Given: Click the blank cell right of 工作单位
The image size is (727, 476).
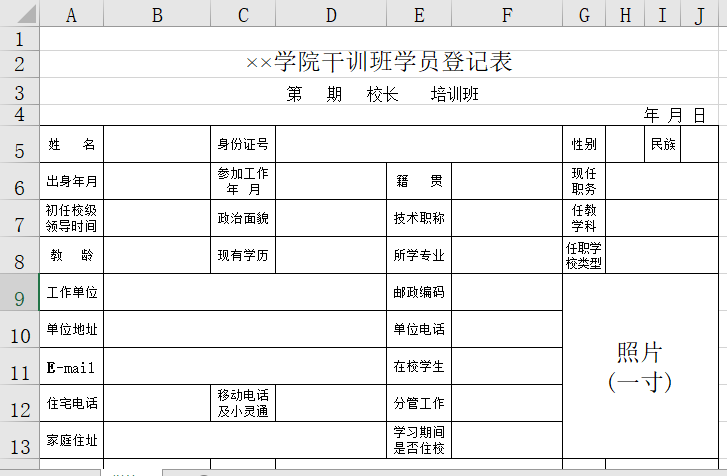Looking at the screenshot, I should (245, 292).
